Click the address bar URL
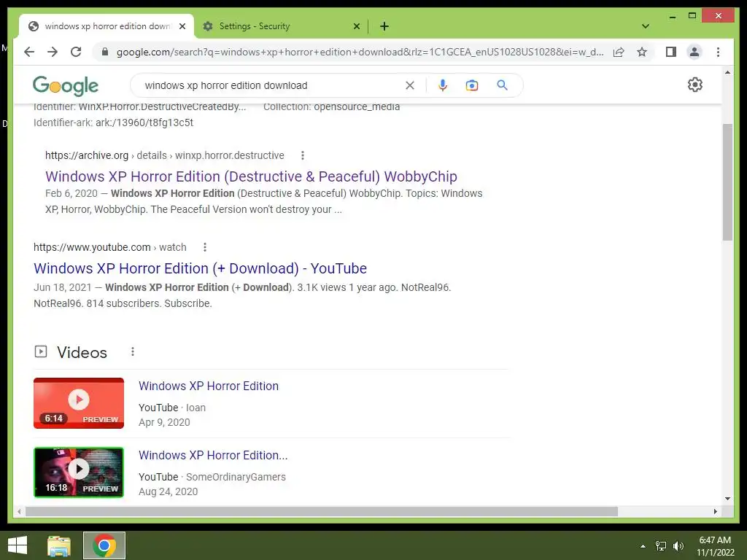 click(360, 52)
